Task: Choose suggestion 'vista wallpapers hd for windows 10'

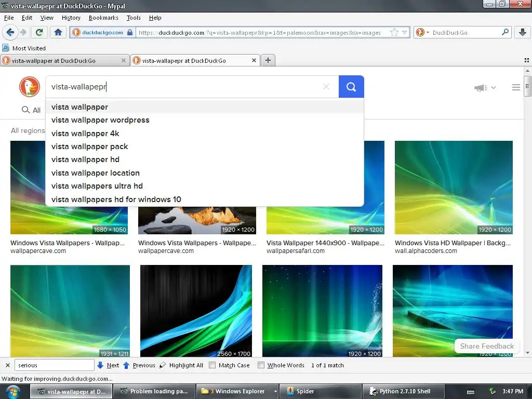Action: (x=205, y=199)
